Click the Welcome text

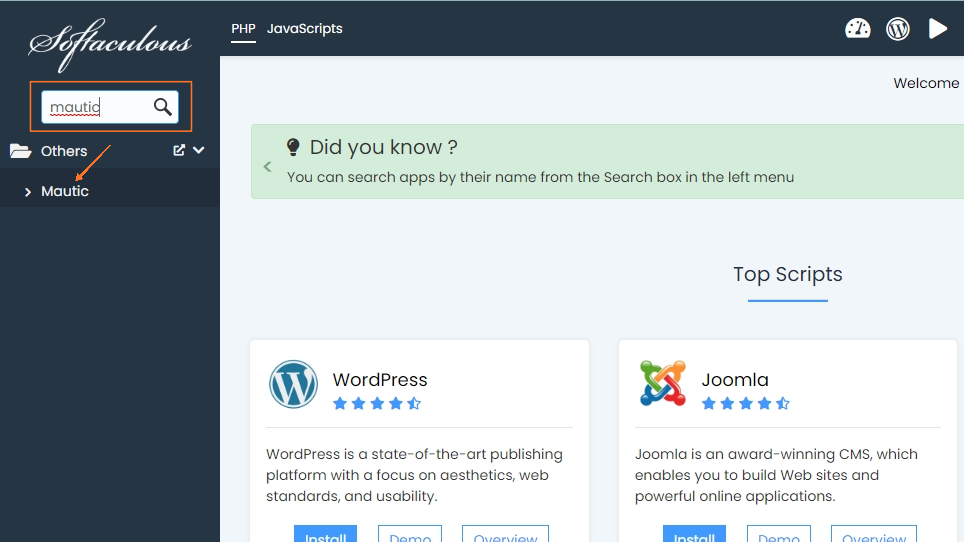click(926, 83)
